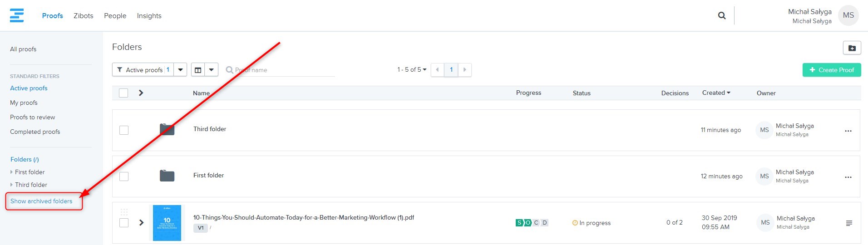Open the search magnifier in header

(721, 16)
